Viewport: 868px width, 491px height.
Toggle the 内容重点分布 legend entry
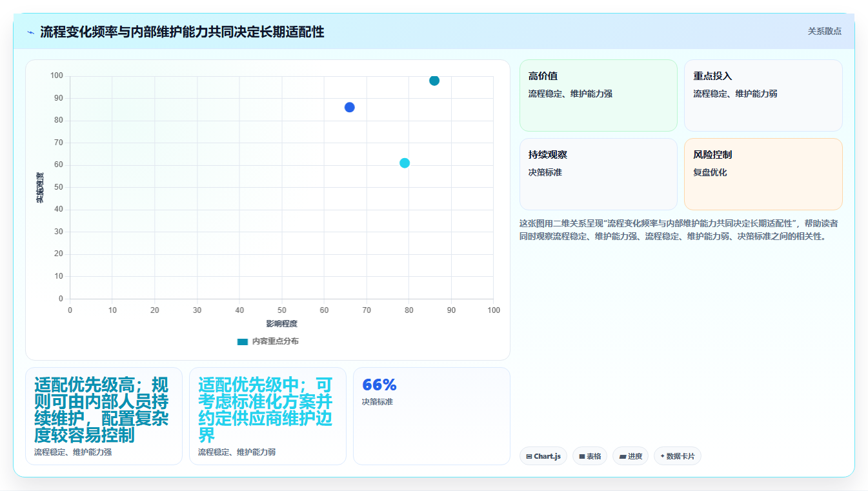[x=268, y=341]
